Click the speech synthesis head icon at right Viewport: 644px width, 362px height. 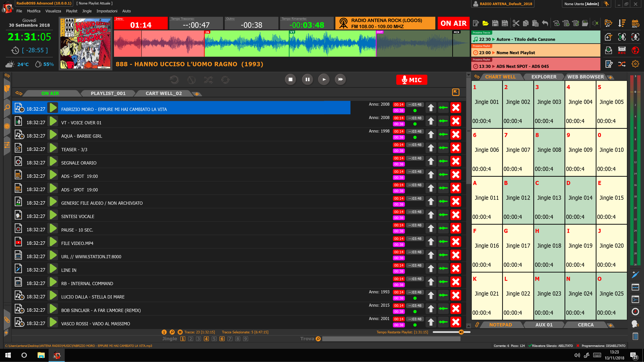(x=635, y=324)
